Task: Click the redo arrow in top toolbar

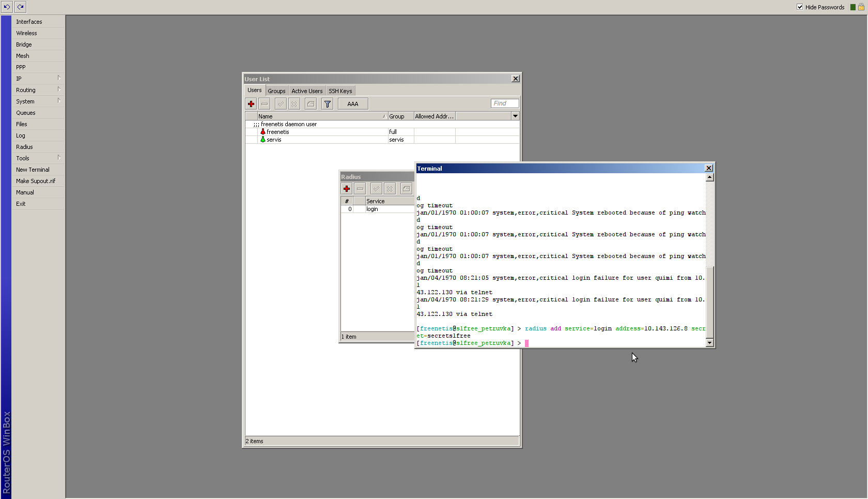Action: pos(20,7)
